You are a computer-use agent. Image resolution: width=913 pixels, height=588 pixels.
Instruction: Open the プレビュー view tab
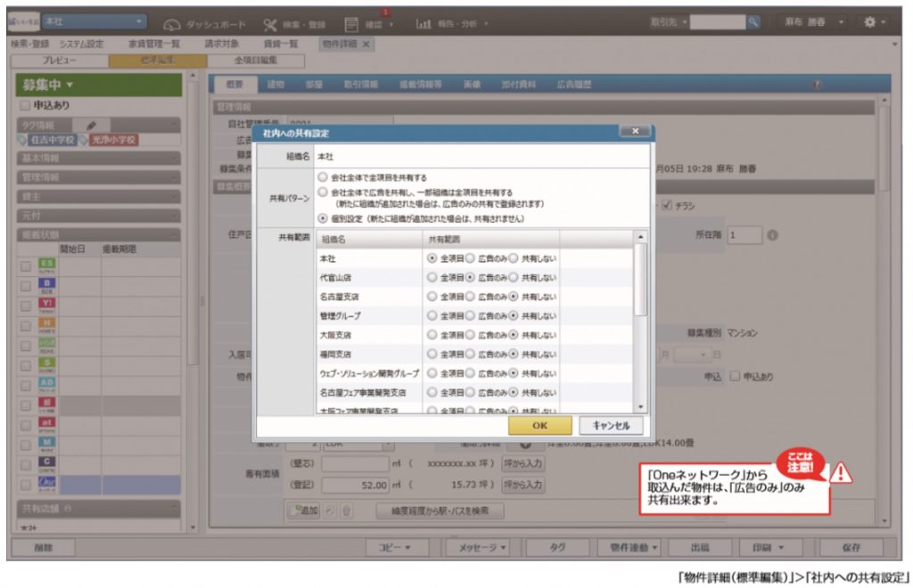tap(60, 60)
